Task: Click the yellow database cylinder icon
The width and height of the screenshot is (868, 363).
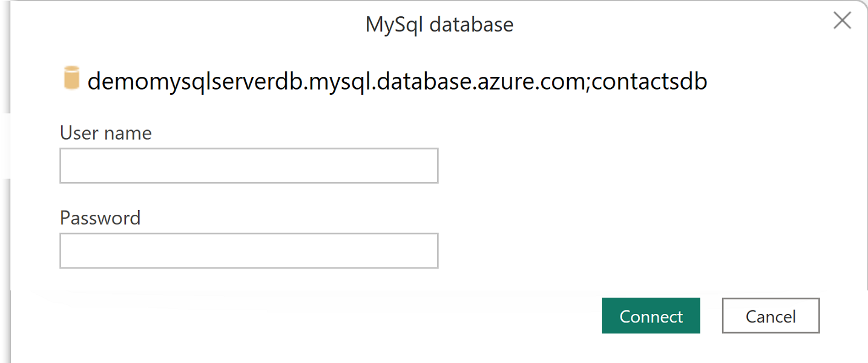Action: click(71, 79)
